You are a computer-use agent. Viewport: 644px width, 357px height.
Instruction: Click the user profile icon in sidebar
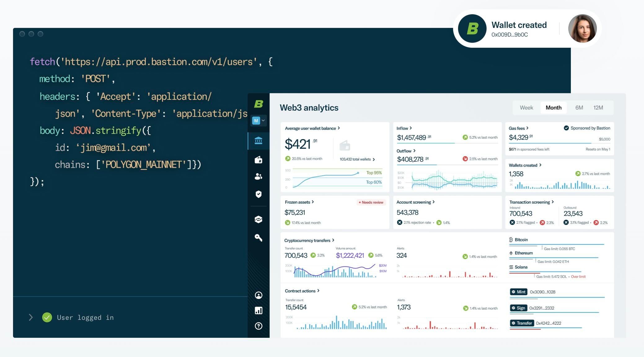click(258, 295)
